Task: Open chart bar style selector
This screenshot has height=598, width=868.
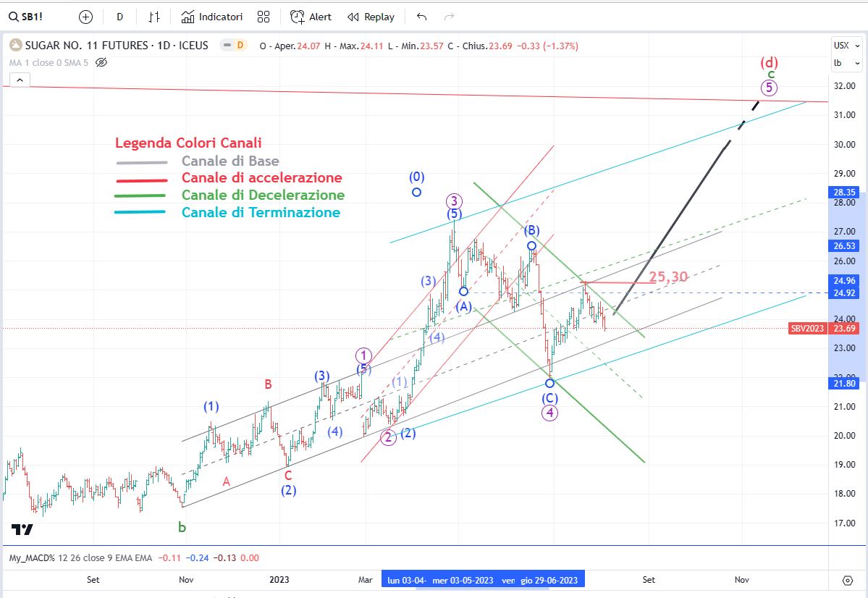Action: pos(154,17)
